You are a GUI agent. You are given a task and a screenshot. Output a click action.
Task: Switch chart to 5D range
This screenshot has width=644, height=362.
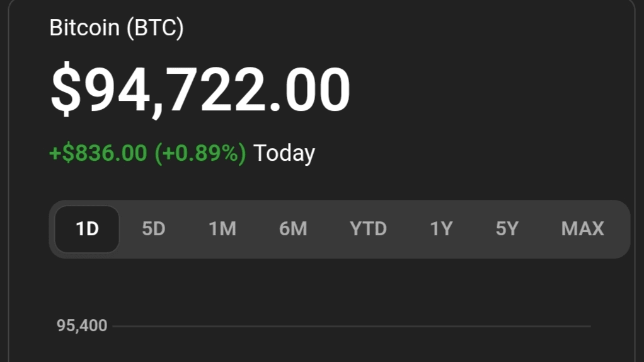(153, 229)
